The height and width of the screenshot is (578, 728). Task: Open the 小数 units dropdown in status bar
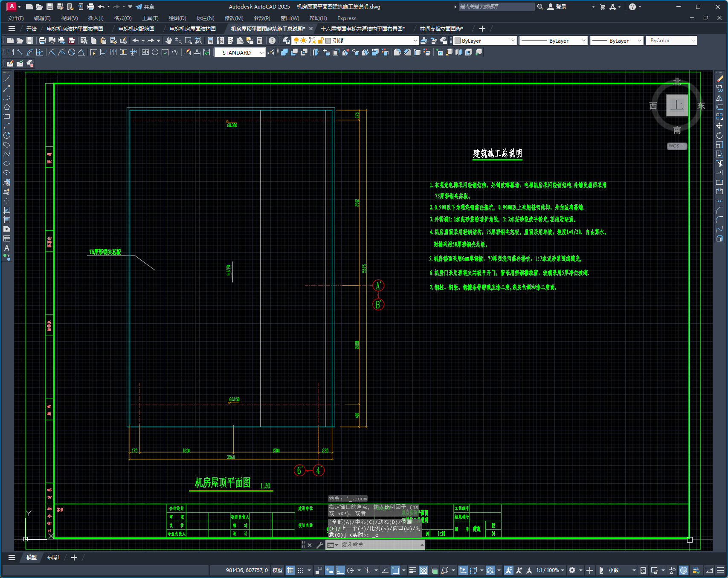[x=622, y=570]
